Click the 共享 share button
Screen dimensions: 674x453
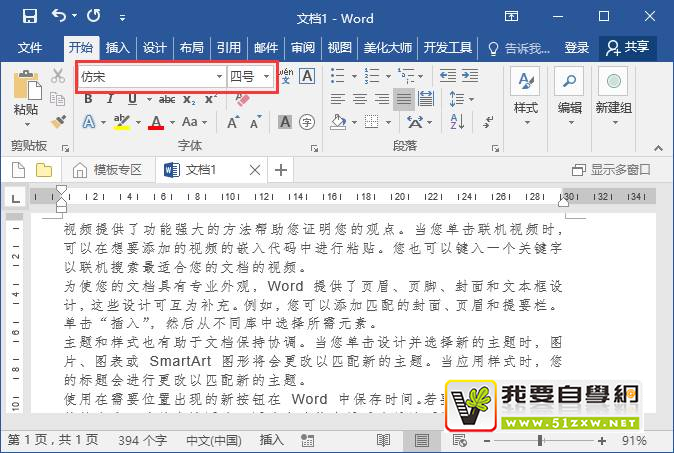[628, 48]
